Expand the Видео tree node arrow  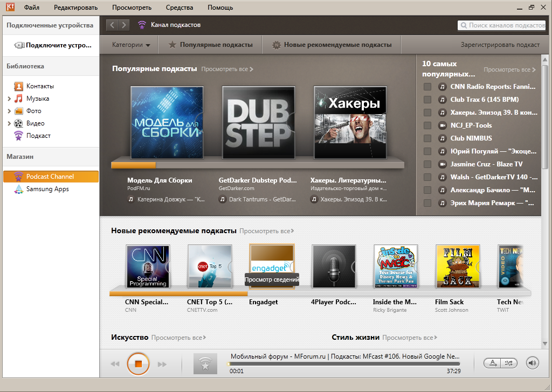(x=9, y=123)
